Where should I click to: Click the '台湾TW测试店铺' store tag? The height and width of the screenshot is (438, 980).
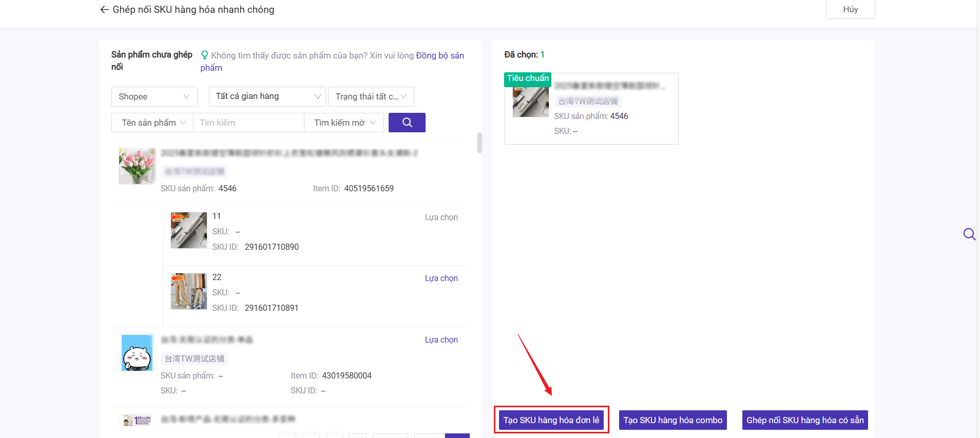pos(194,359)
